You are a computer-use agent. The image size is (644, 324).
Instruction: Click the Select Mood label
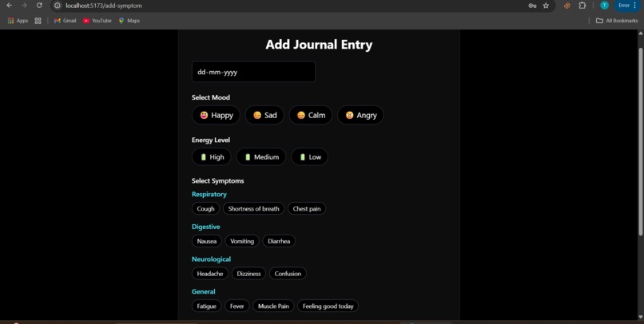coord(211,97)
